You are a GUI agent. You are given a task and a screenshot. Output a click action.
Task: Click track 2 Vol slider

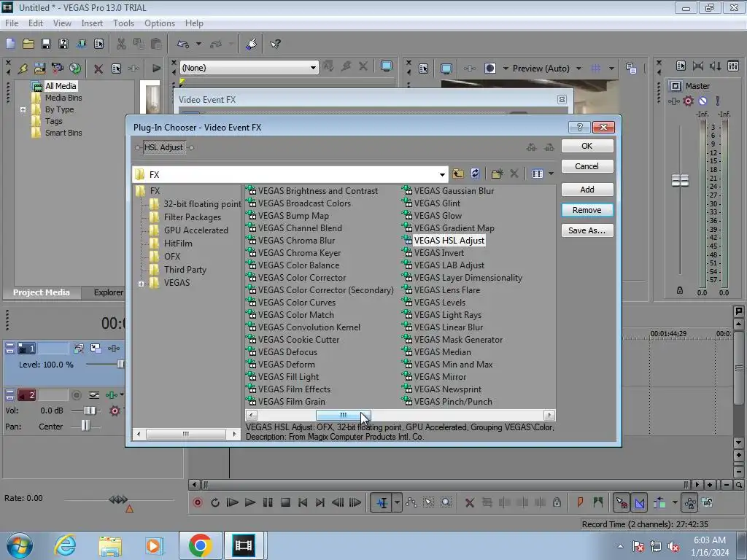coord(90,411)
